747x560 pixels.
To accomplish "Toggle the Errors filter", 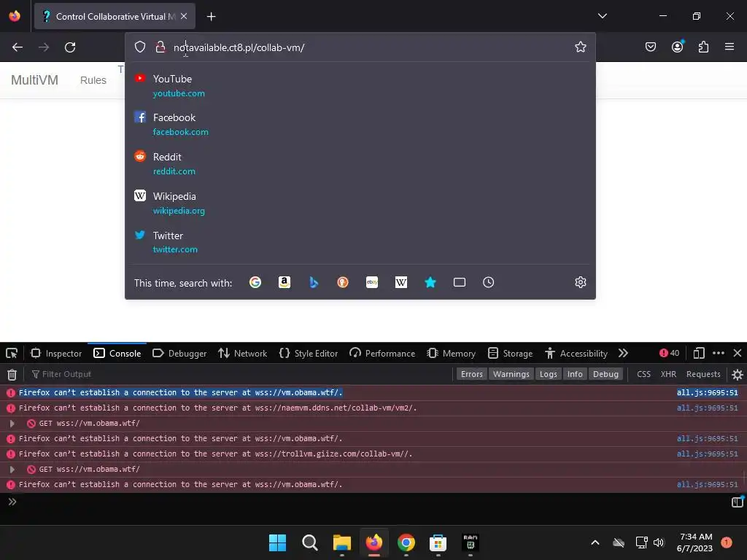I will point(472,374).
